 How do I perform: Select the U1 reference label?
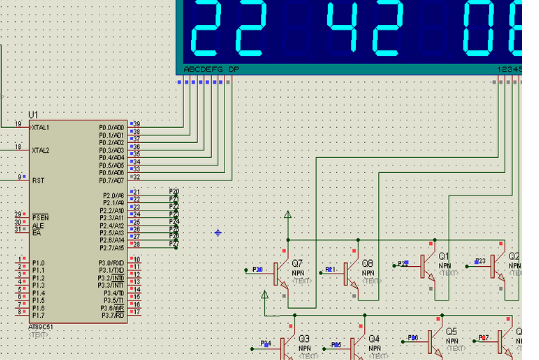[33, 115]
